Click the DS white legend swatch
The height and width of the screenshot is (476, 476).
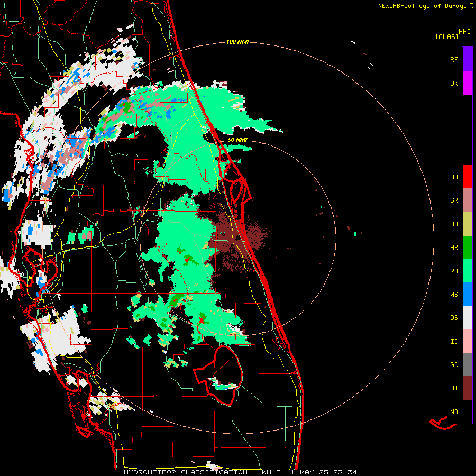(x=467, y=317)
